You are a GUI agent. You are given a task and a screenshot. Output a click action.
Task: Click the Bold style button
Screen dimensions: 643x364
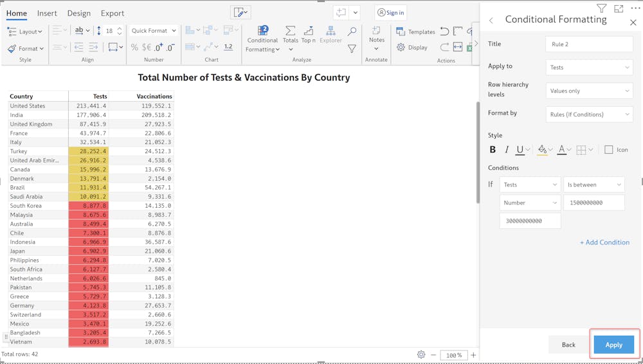coord(493,150)
